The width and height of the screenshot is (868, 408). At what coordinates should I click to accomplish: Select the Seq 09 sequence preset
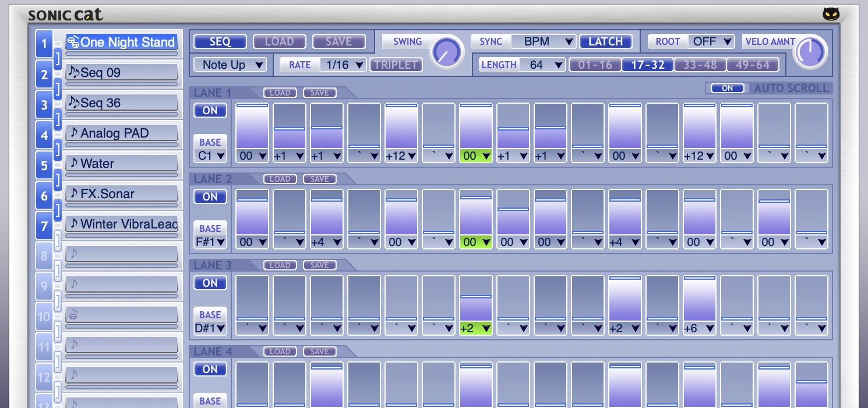click(x=122, y=73)
